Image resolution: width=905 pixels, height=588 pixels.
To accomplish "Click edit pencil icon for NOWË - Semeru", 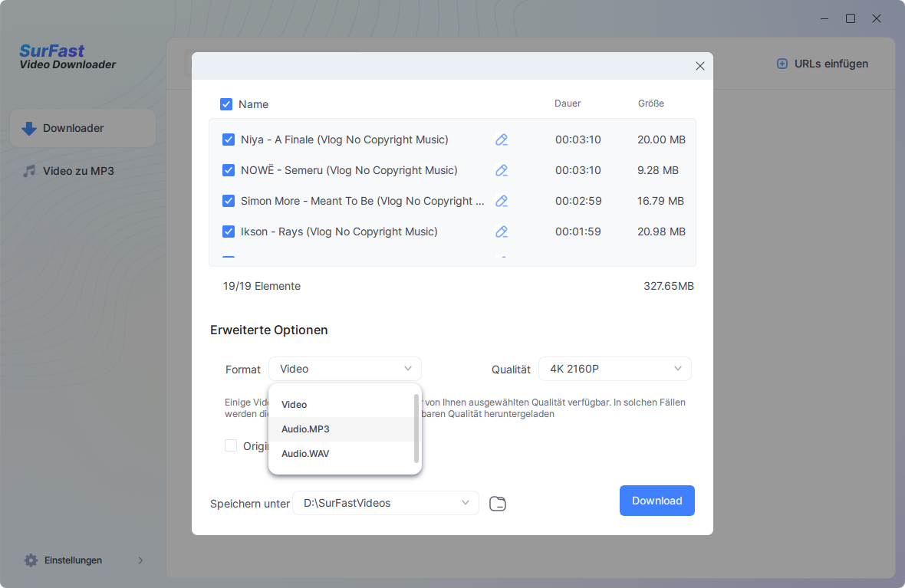I will 502,170.
